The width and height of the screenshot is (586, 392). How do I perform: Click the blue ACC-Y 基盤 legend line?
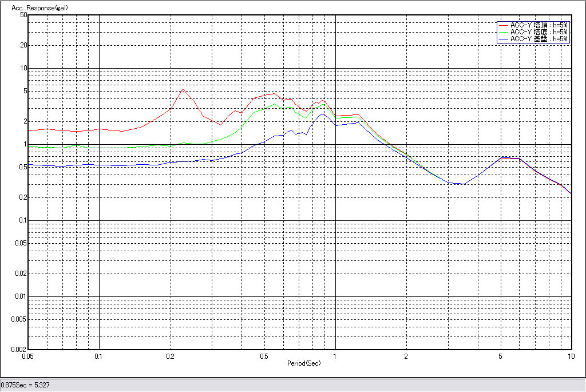503,39
